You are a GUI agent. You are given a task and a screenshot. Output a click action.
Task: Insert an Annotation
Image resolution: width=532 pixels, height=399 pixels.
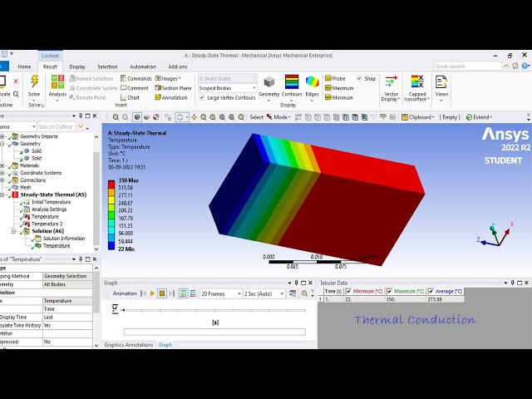point(171,97)
